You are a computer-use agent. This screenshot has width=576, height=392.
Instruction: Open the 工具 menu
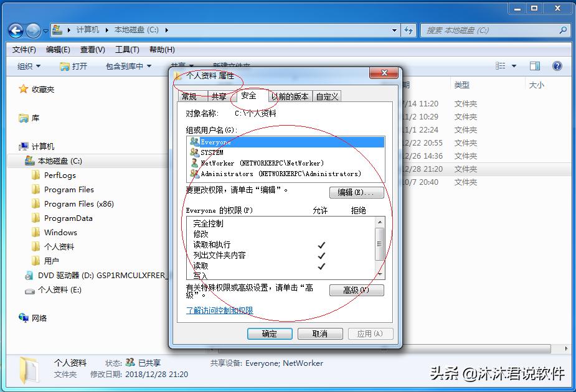pyautogui.click(x=126, y=49)
